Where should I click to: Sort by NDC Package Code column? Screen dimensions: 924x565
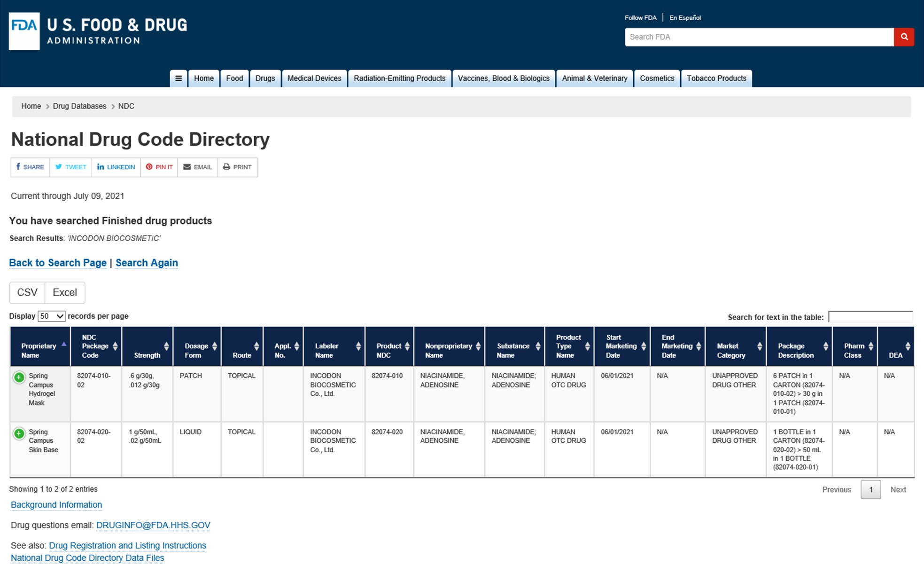coord(96,346)
